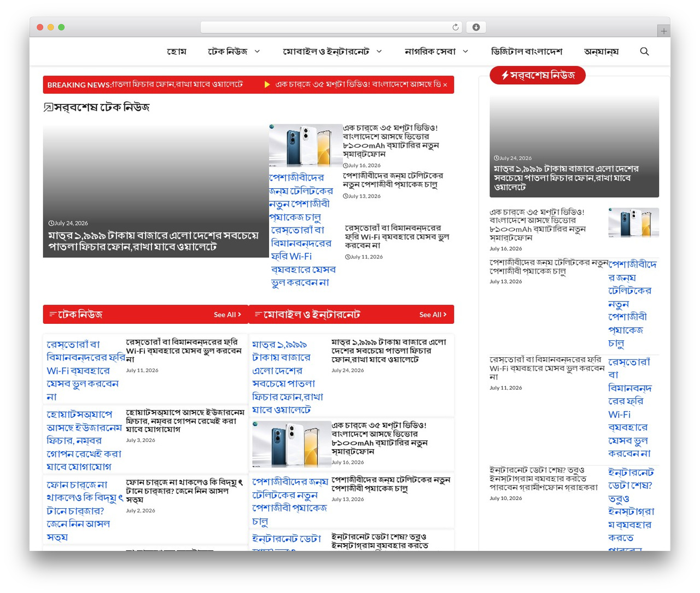Expand the টেক নিউজ menu chevron
The image size is (700, 593).
pyautogui.click(x=257, y=51)
